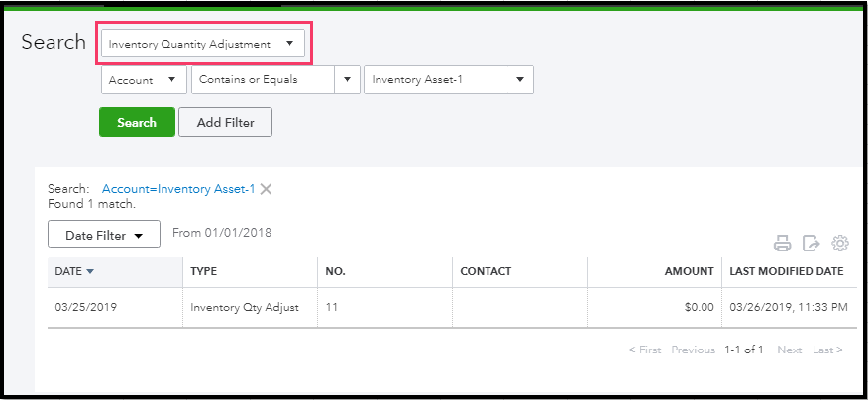Screen dimensions: 868x400
Task: Open the Contains or Equals dropdown
Action: click(x=275, y=80)
